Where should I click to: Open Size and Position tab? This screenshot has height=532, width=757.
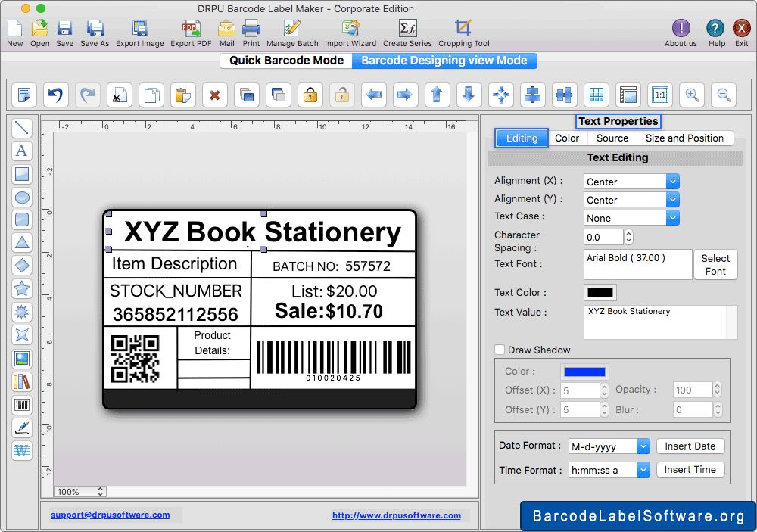pyautogui.click(x=684, y=138)
